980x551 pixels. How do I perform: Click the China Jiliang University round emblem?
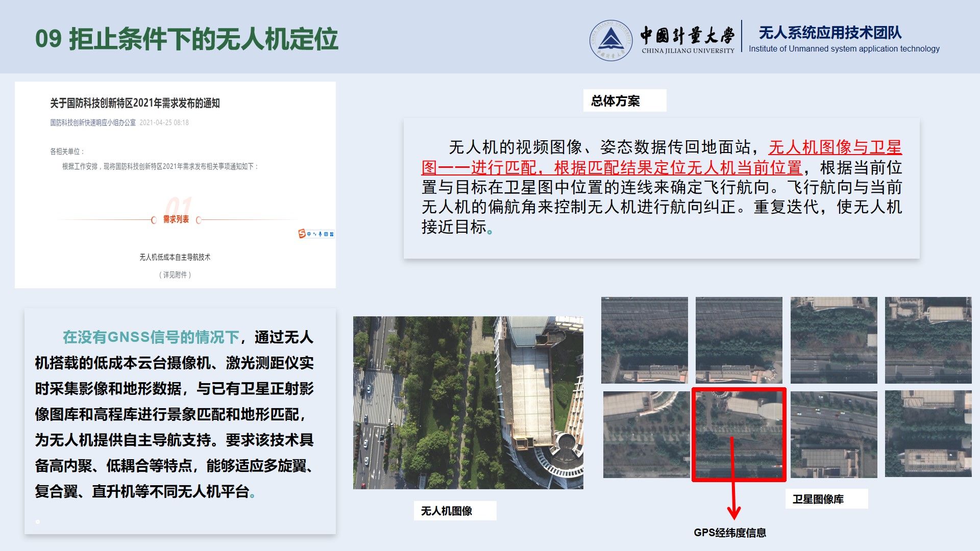(x=611, y=40)
